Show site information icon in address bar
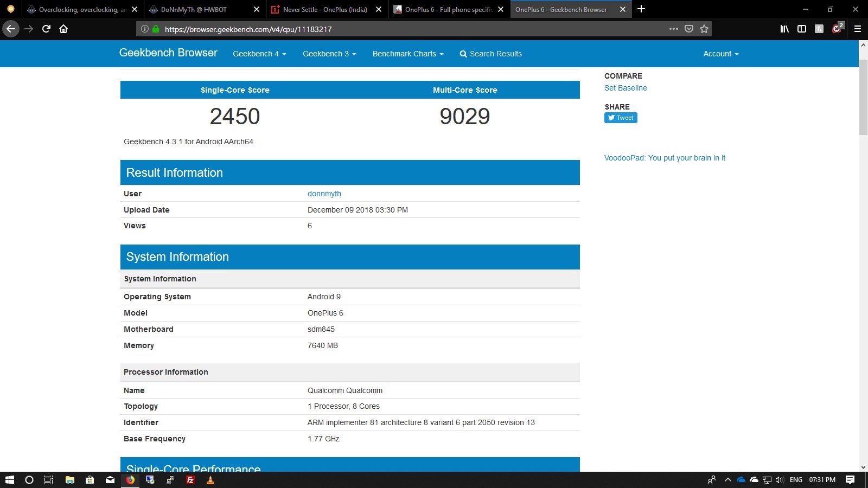868x488 pixels. 145,29
